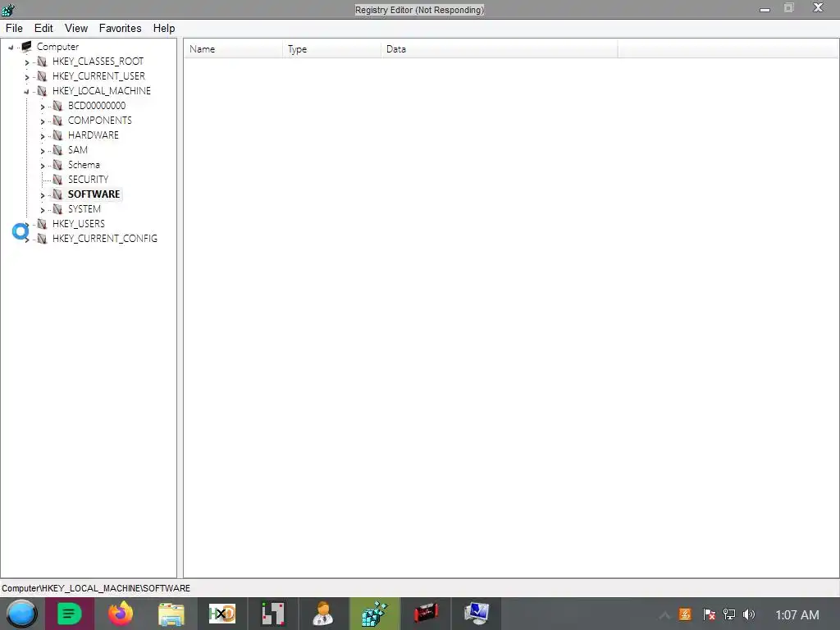This screenshot has width=840, height=630.
Task: Expand the SYSTEM key
Action: 43,209
